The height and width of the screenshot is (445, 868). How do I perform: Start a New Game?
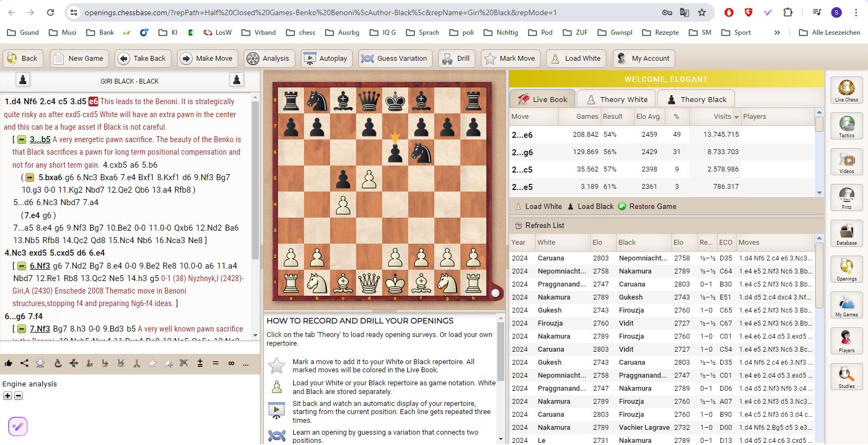tap(79, 59)
